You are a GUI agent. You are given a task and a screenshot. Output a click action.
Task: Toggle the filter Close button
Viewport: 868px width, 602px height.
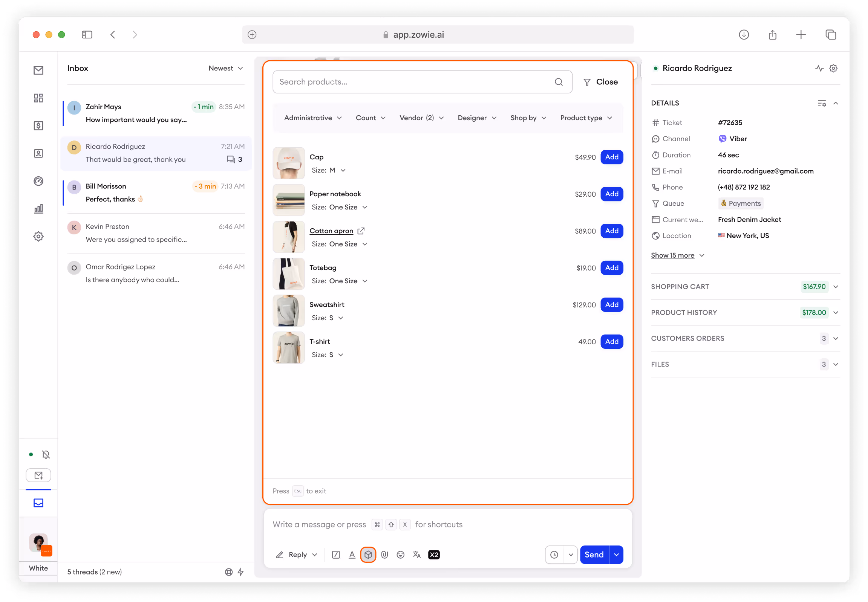(x=600, y=82)
